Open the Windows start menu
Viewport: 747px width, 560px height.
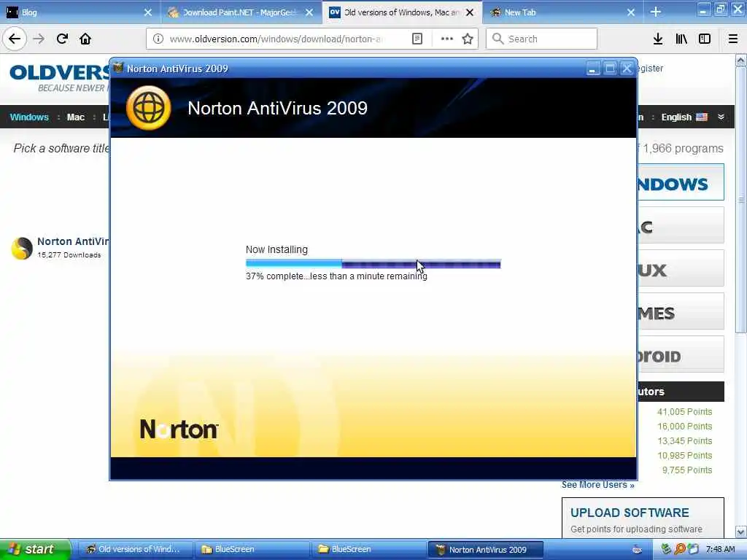pos(34,550)
